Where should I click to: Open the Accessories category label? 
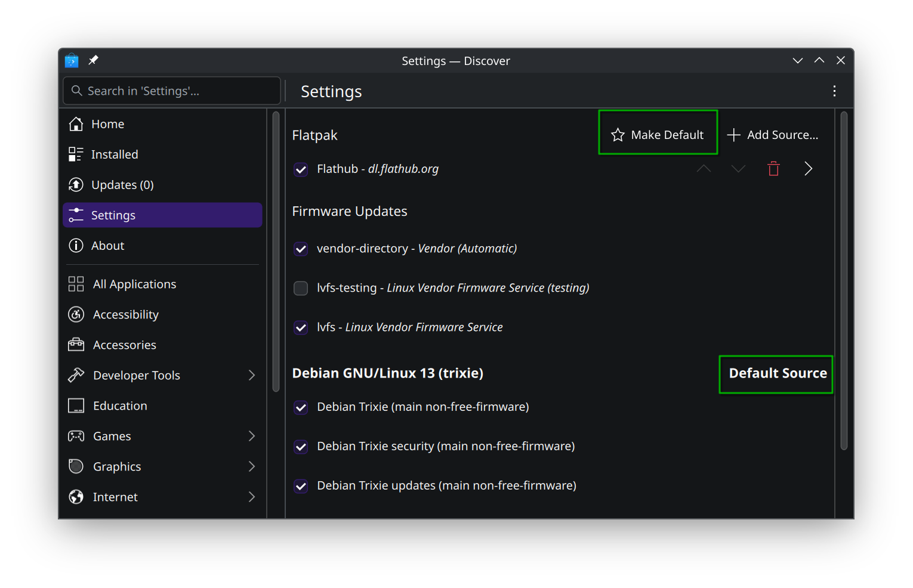(x=125, y=345)
